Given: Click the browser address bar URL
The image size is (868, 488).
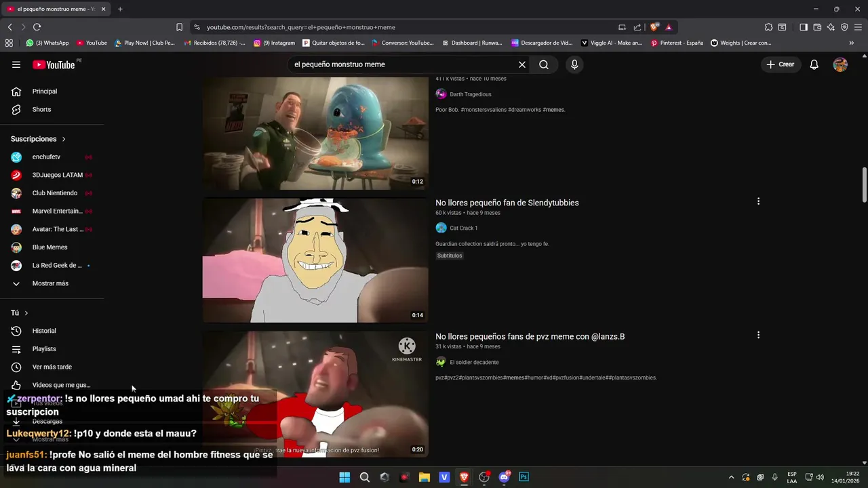Looking at the screenshot, I should tap(301, 27).
